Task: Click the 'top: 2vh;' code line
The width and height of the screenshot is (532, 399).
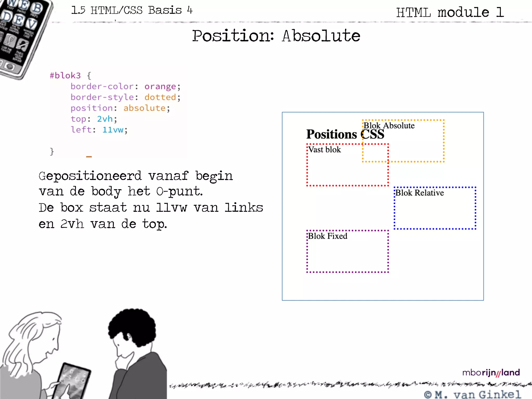Action: point(94,119)
